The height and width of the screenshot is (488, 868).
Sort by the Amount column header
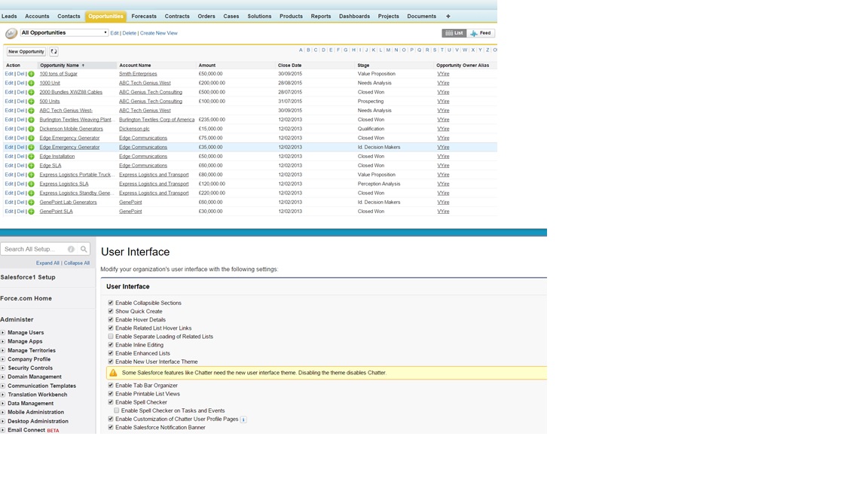207,66
